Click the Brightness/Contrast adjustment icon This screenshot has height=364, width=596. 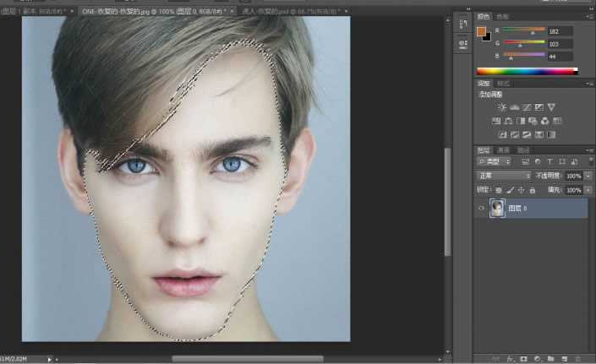tap(502, 107)
